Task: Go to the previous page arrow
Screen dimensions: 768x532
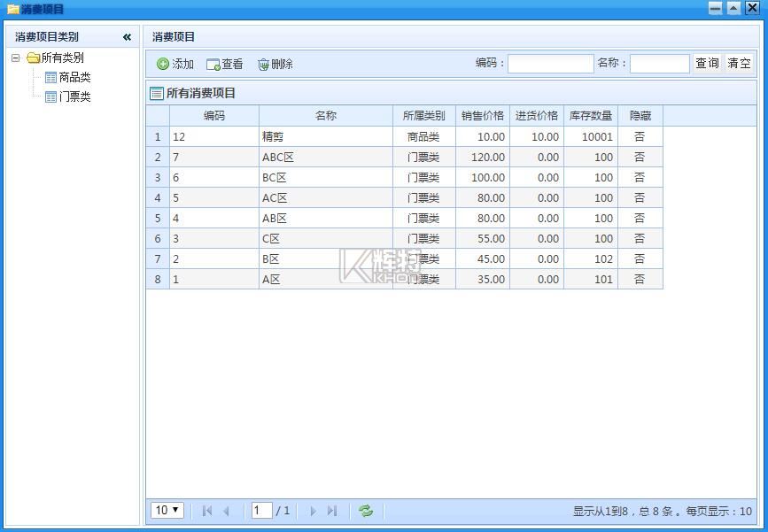Action: click(x=226, y=511)
